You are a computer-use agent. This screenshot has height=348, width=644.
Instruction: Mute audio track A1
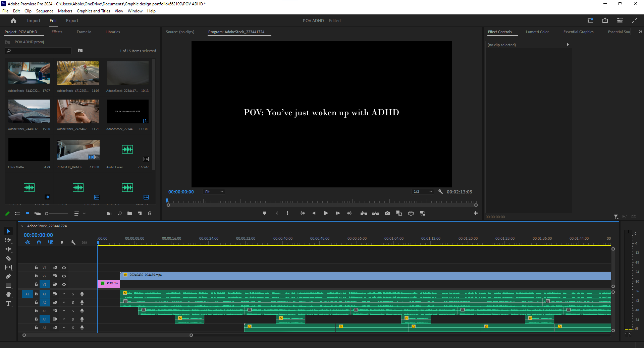[64, 294]
